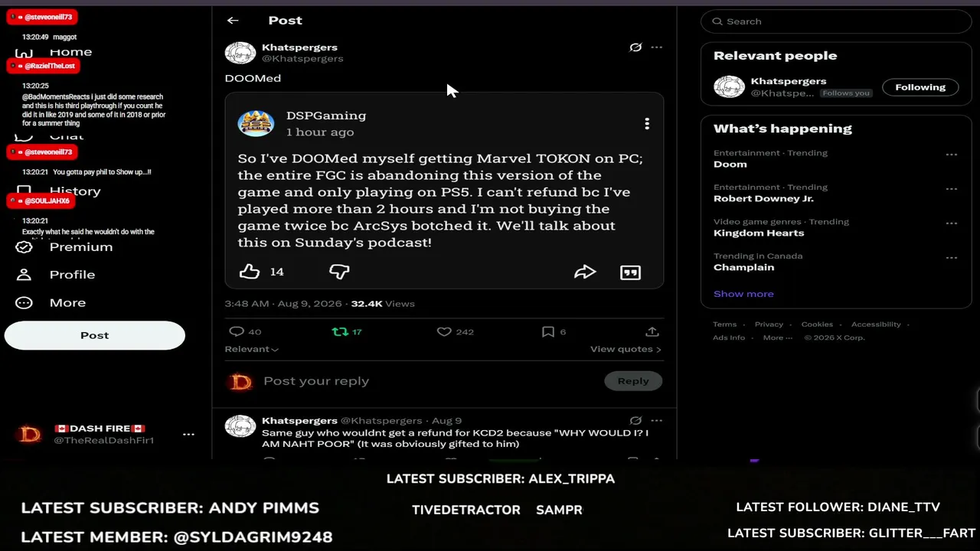Expand the Relevant replies sort dropdown

click(251, 349)
